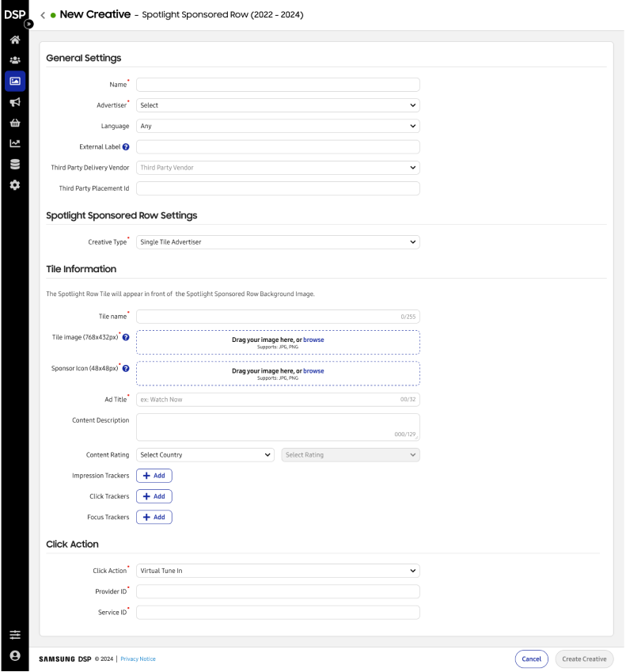Viewport: 626px width, 672px height.
Task: Go back using the left chevron
Action: click(43, 15)
